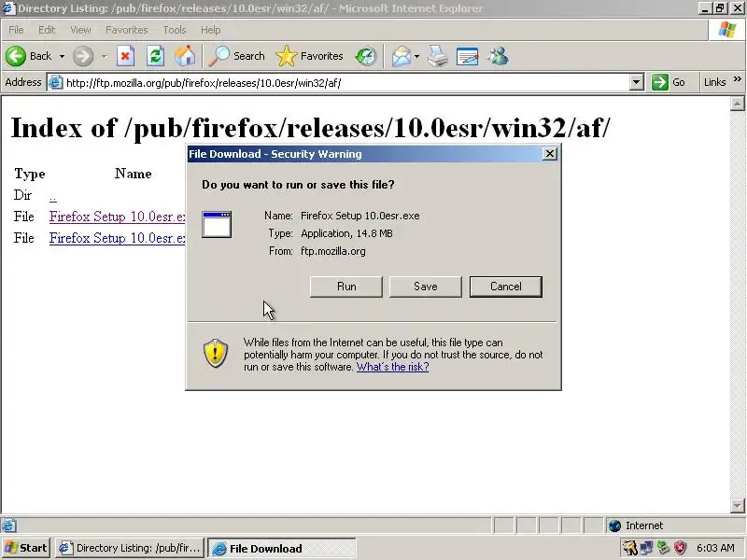Minimize the Internet Explorer window
This screenshot has height=560, width=747.
click(x=706, y=8)
